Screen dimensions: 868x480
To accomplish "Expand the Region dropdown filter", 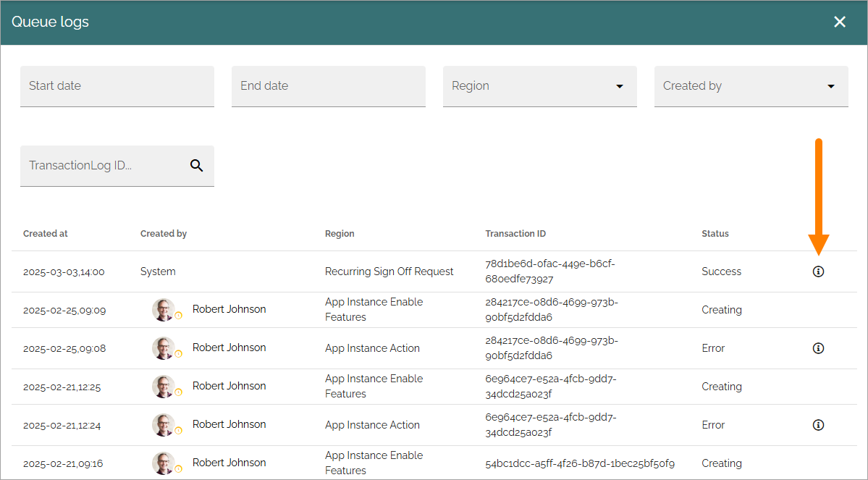I will tap(540, 86).
